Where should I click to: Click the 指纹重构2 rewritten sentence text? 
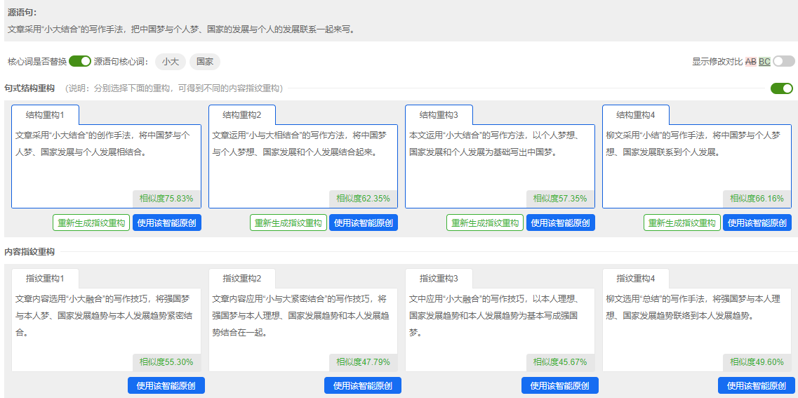click(301, 316)
